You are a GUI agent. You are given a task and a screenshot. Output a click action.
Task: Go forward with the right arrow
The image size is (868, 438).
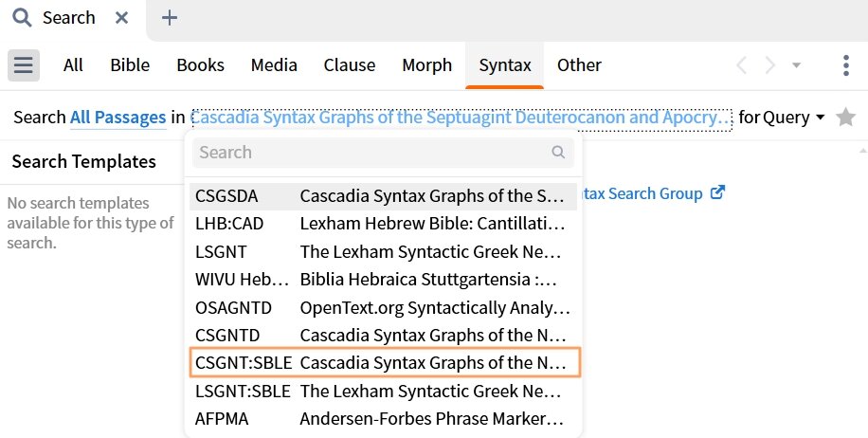point(770,65)
